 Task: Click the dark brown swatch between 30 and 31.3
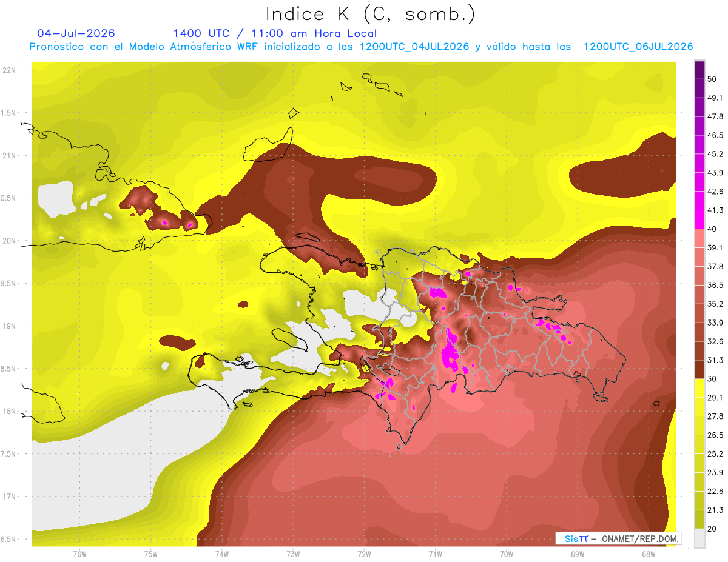(699, 369)
